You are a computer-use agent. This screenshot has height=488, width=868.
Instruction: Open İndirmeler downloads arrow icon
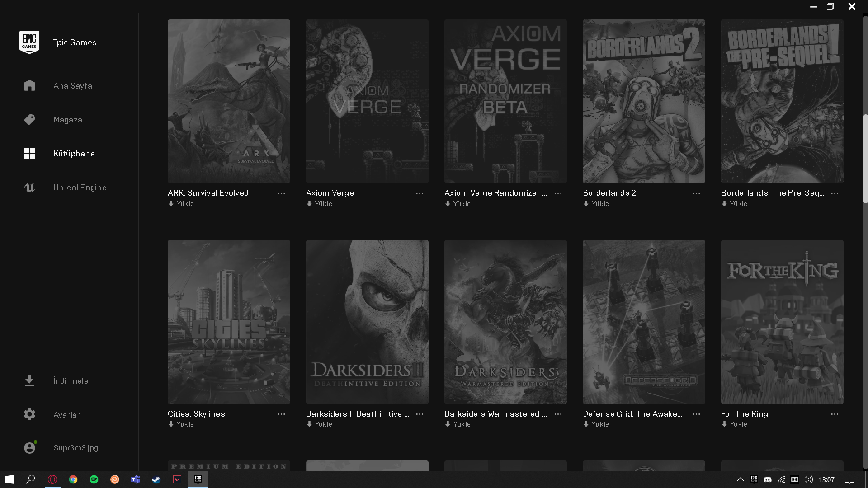coord(29,380)
